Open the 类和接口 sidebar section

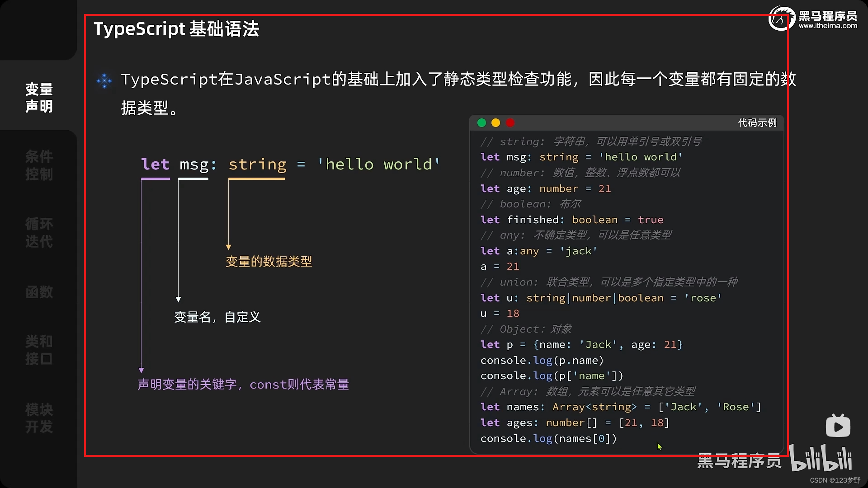tap(39, 350)
